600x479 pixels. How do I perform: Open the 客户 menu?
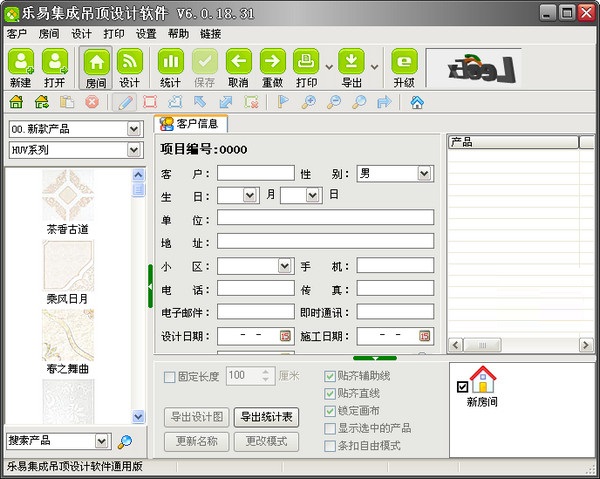pos(16,34)
